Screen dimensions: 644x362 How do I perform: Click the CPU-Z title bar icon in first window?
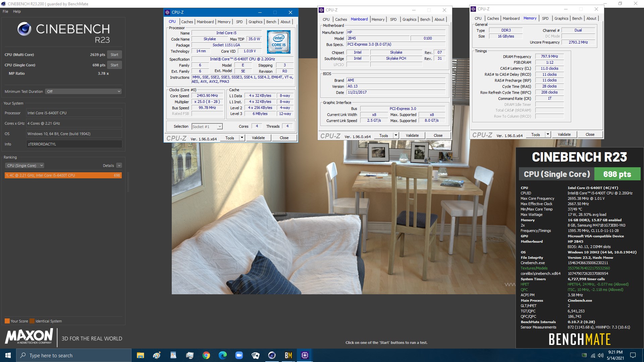click(167, 12)
